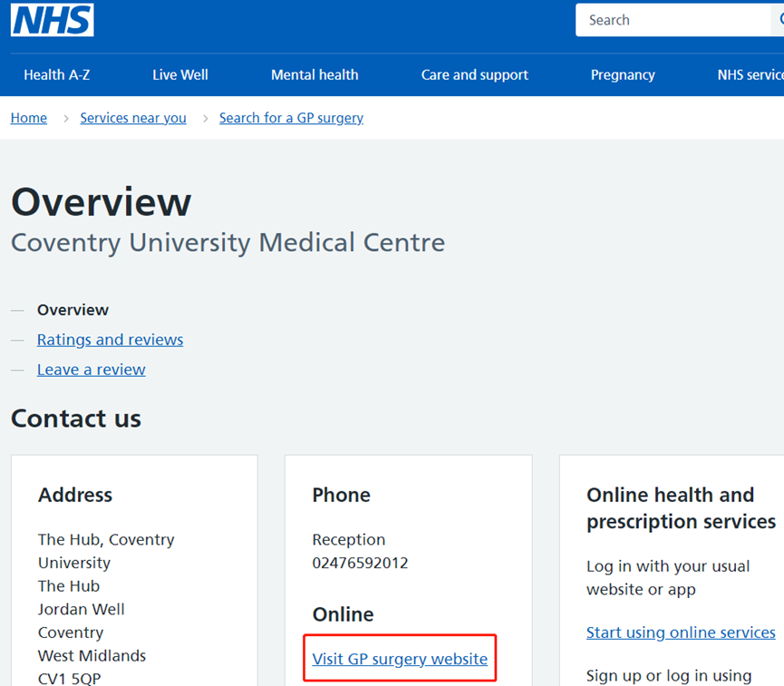Screen dimensions: 784x686
Task: Click inside the Search input field
Action: tap(671, 19)
